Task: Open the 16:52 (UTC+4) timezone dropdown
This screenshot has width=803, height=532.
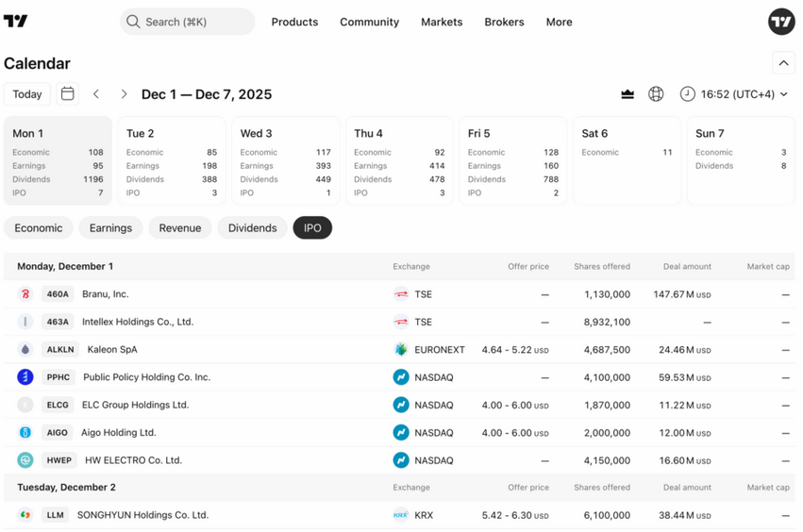Action: (734, 94)
